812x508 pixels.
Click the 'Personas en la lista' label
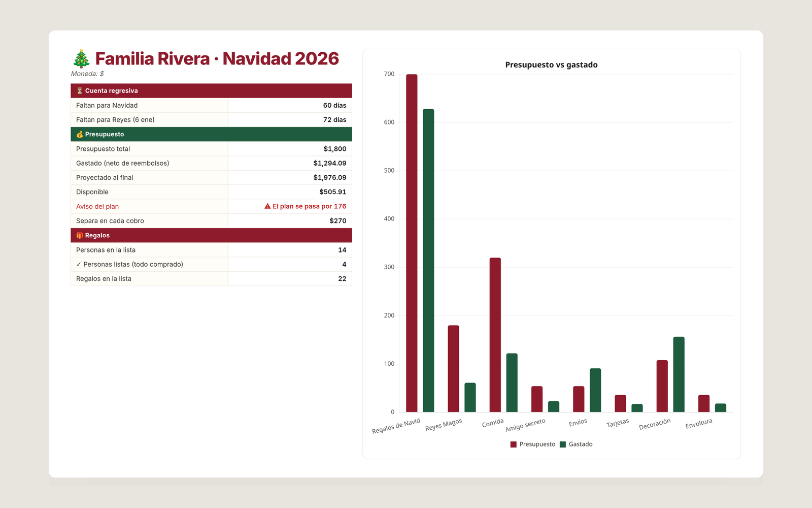coord(106,250)
